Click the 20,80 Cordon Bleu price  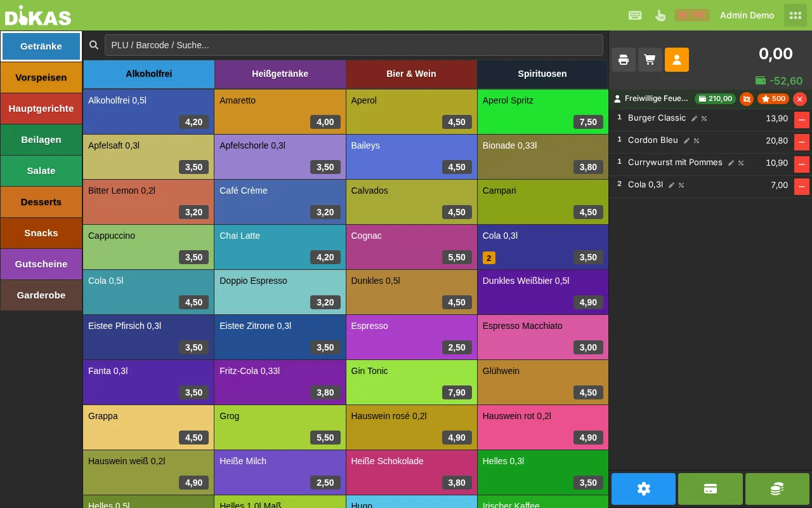776,141
